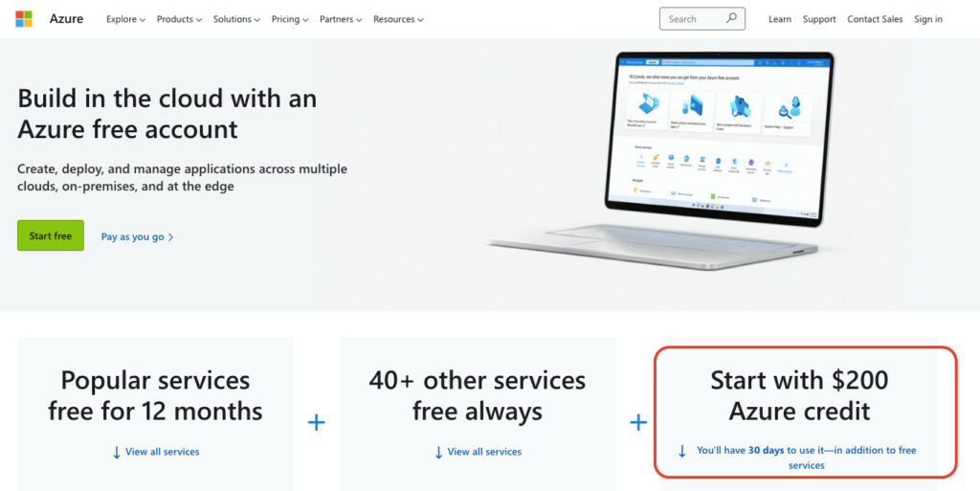Expand the Partners menu

click(x=341, y=19)
